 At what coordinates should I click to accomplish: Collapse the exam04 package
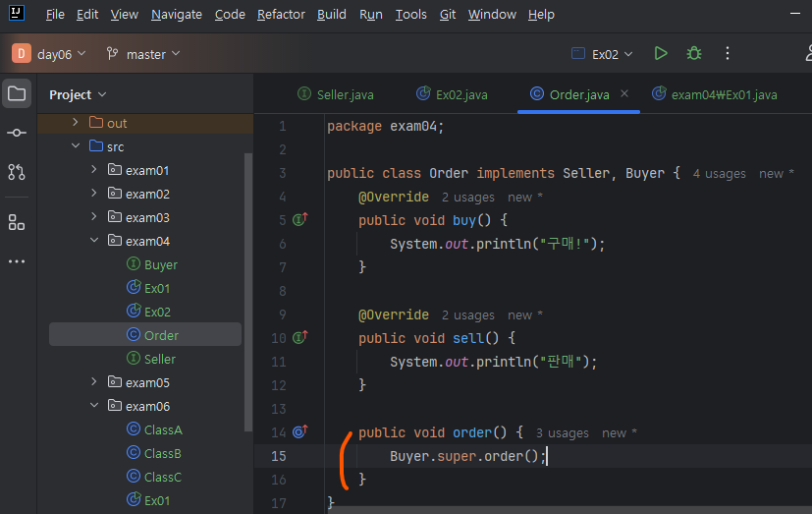(x=93, y=241)
